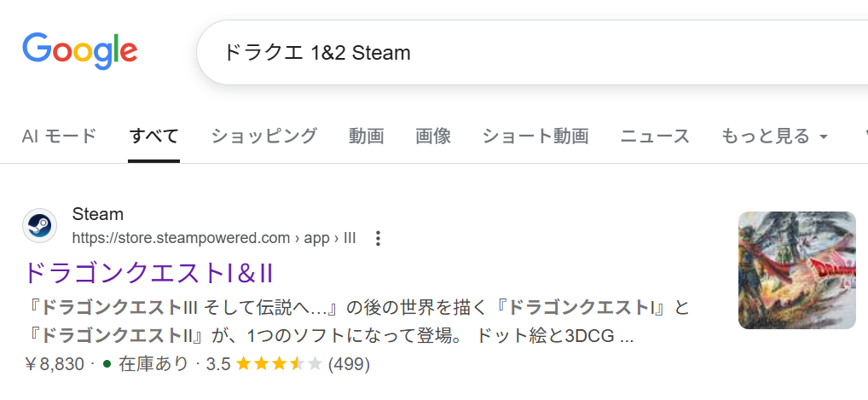Open the ドラゴンクエストI&II result link
Screen dimensions: 868x400
pos(148,273)
